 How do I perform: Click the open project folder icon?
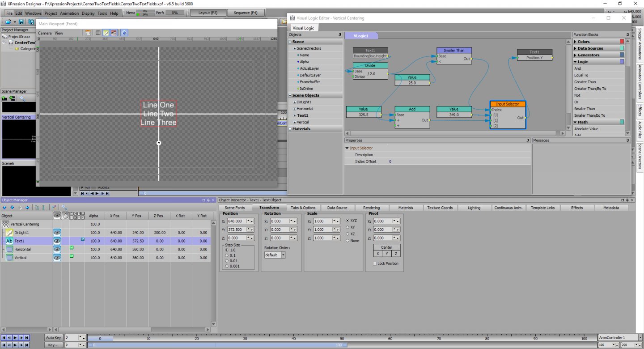(8, 21)
